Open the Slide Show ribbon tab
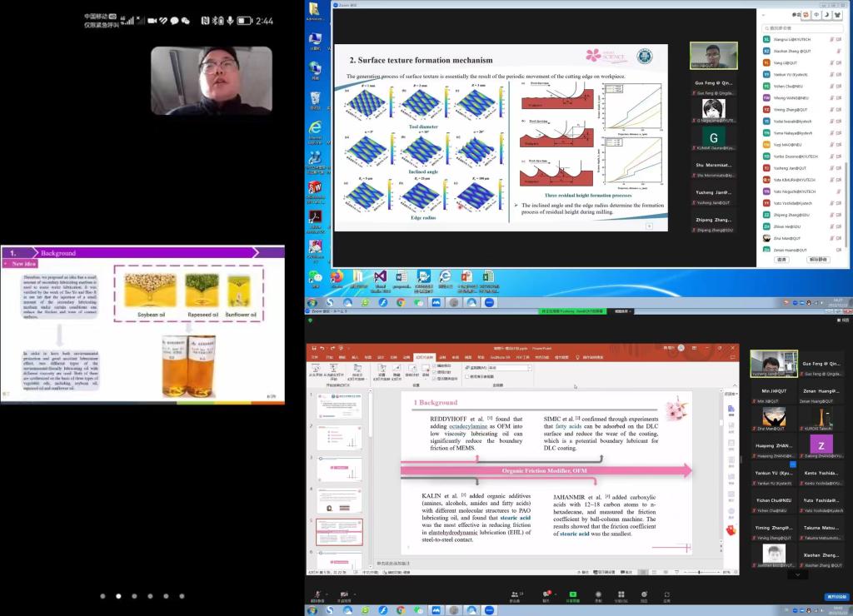The width and height of the screenshot is (853, 616). [422, 356]
